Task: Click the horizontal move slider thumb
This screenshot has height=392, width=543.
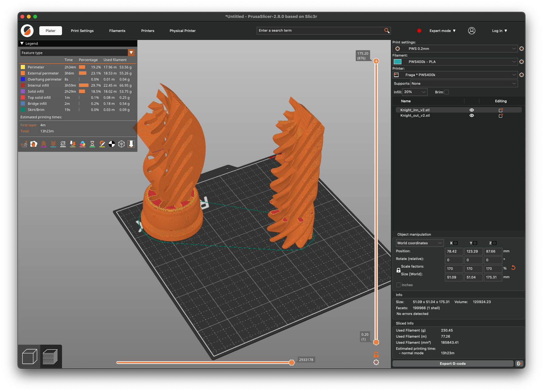Action: point(291,362)
